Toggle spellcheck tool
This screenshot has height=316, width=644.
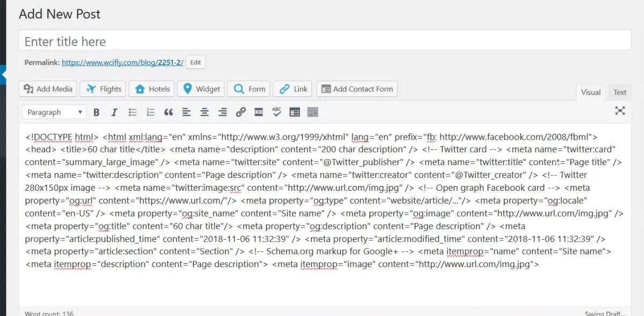click(x=277, y=112)
